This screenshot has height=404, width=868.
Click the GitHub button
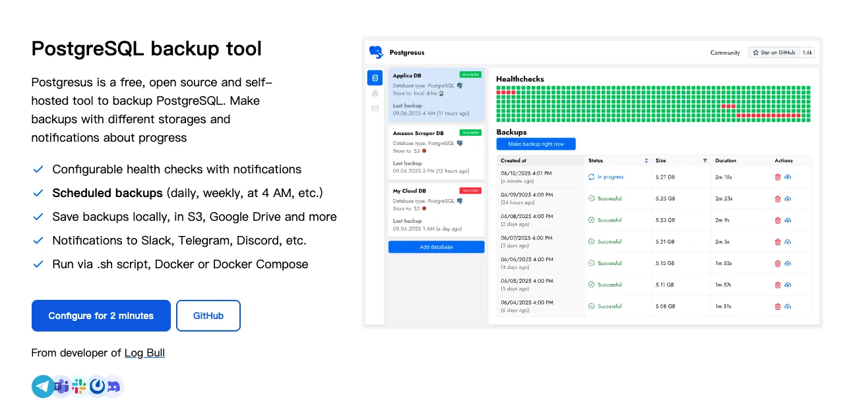pyautogui.click(x=208, y=316)
